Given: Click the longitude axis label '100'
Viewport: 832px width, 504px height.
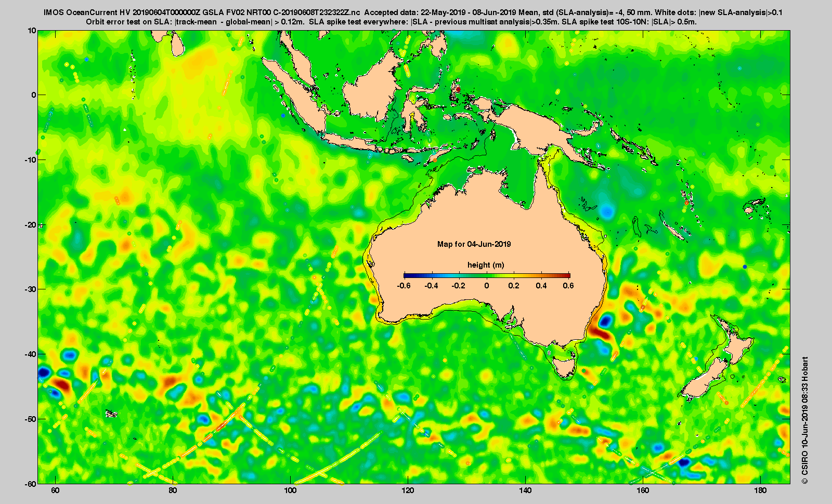Looking at the screenshot, I should (x=290, y=490).
